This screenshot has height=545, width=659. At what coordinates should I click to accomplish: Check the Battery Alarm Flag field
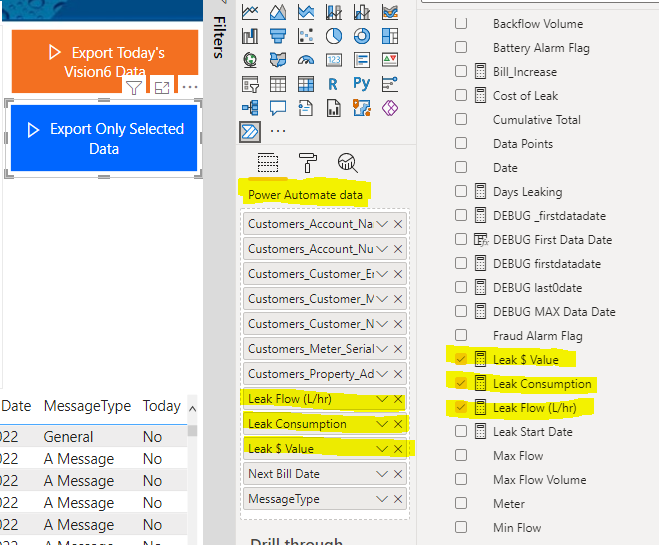461,47
